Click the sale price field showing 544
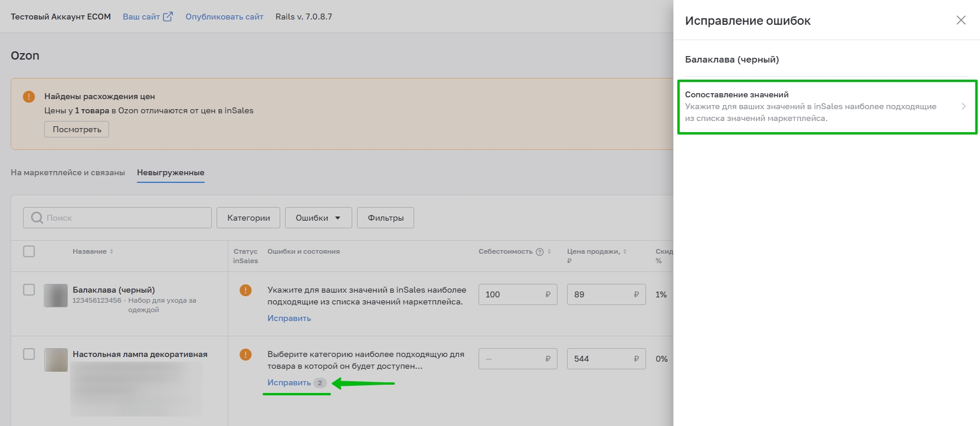The image size is (980, 426). (x=606, y=359)
